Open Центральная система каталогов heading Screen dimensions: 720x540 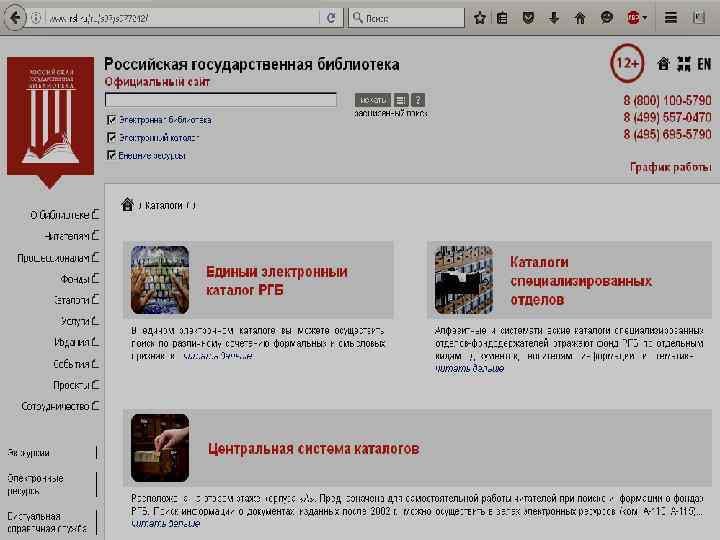coord(313,448)
